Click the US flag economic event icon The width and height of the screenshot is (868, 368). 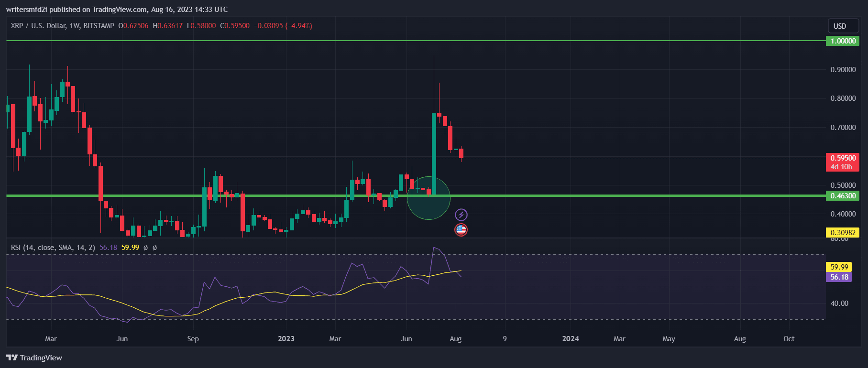[461, 230]
